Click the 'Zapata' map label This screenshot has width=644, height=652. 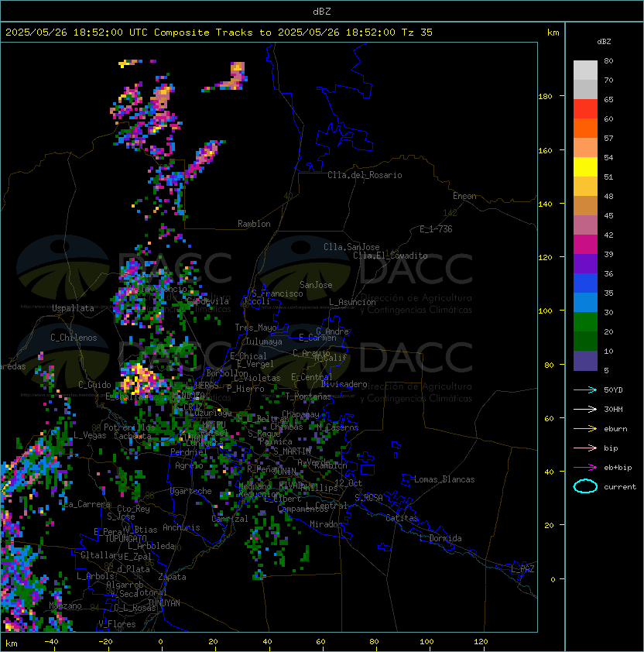pyautogui.click(x=172, y=577)
